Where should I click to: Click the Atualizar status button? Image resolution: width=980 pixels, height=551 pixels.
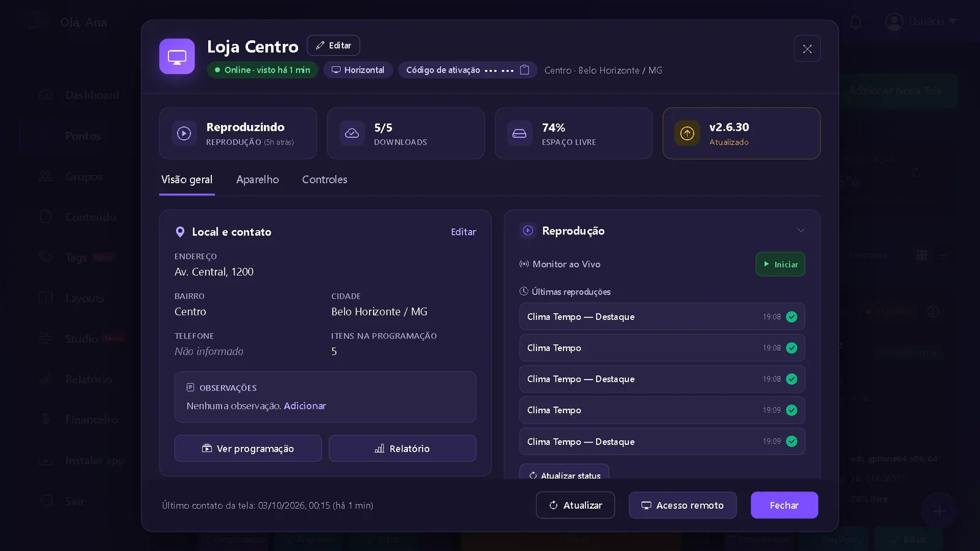pyautogui.click(x=564, y=473)
